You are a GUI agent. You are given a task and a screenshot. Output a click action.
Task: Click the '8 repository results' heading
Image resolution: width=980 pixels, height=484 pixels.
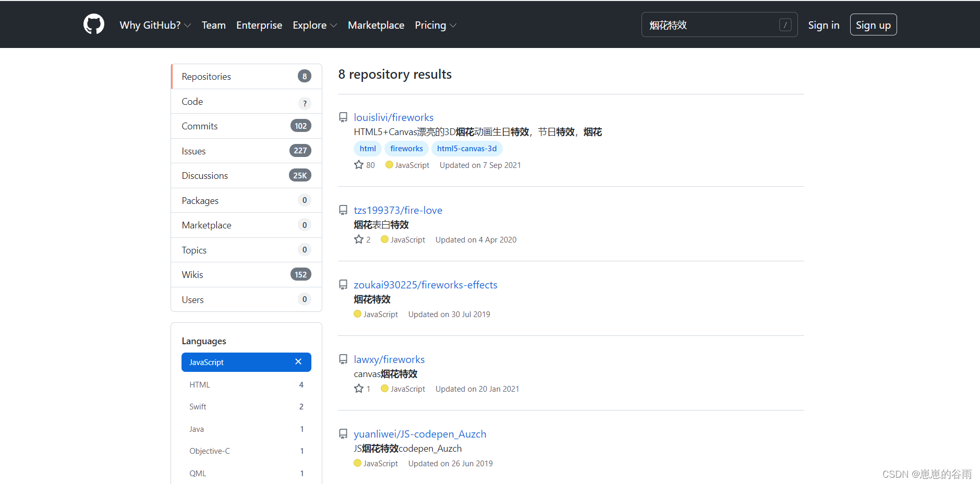tap(395, 75)
